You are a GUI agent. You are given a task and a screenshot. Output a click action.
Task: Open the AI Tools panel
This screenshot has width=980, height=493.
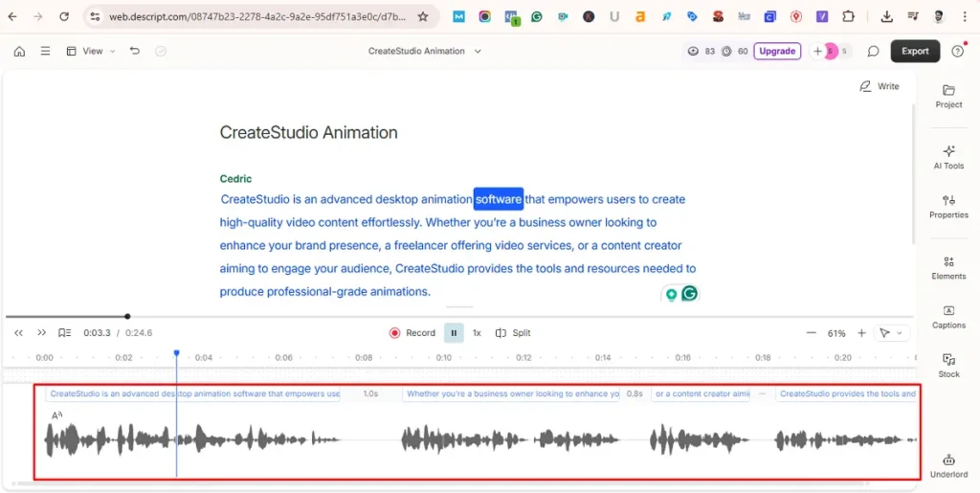tap(948, 157)
